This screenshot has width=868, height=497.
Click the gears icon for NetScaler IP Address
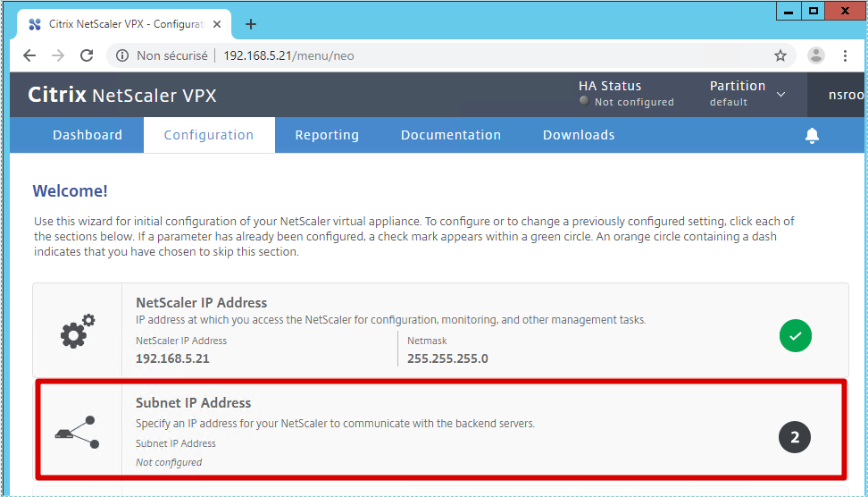pyautogui.click(x=78, y=331)
